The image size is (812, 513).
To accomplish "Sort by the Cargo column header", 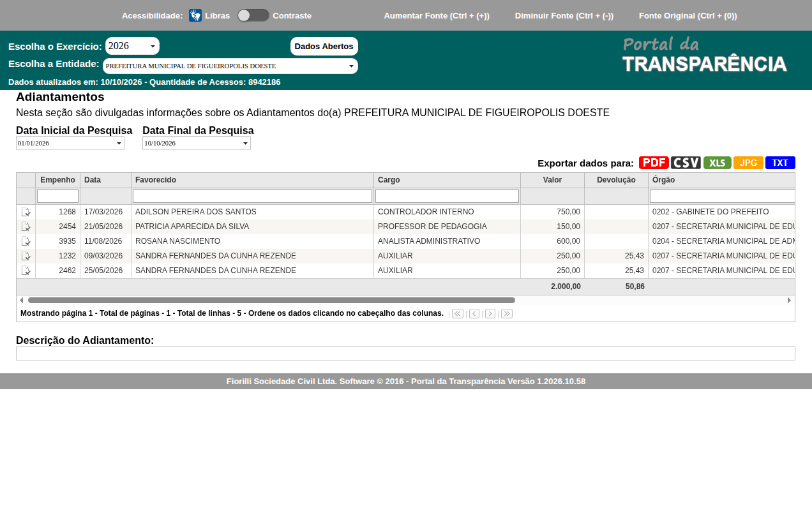I will (x=447, y=180).
